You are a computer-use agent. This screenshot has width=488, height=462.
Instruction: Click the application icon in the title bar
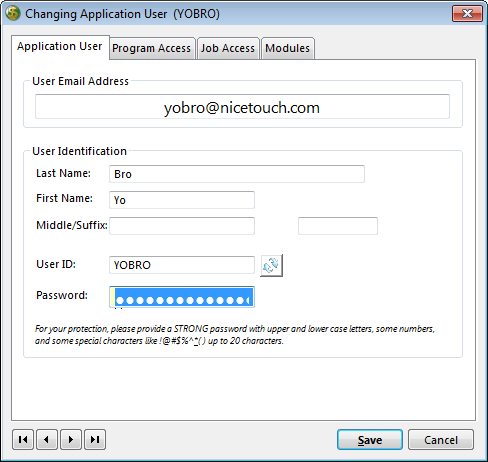[x=13, y=13]
